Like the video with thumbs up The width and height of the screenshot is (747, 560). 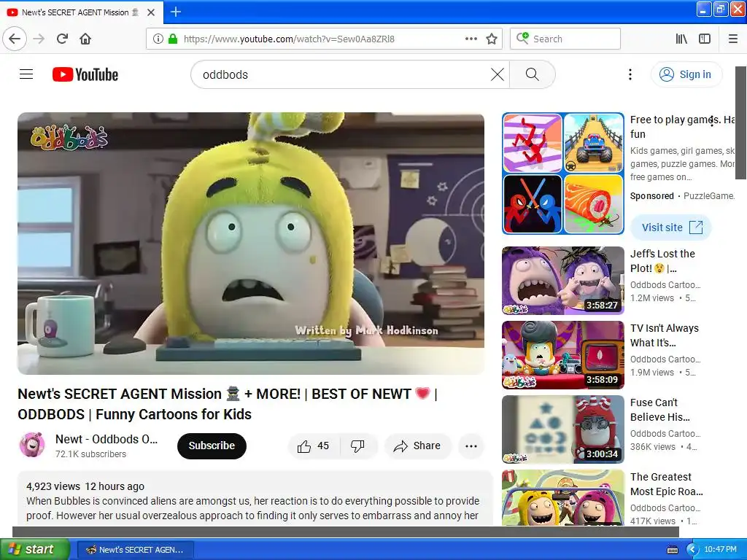point(314,446)
